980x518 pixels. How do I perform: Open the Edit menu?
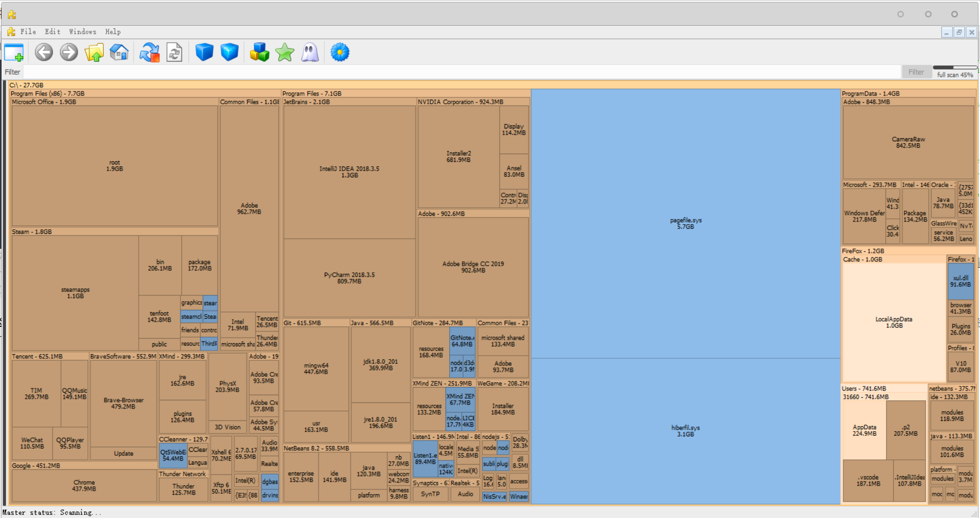pyautogui.click(x=52, y=32)
